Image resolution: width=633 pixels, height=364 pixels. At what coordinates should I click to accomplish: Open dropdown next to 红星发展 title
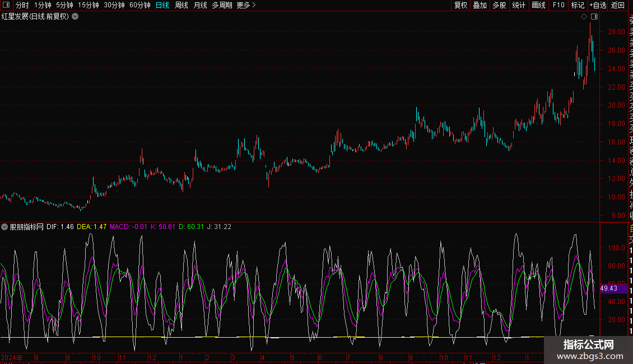pos(75,17)
